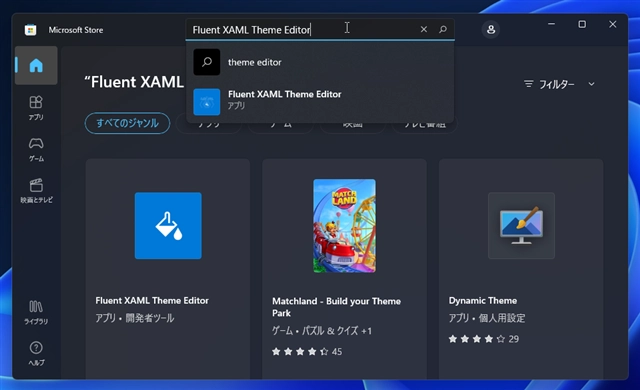This screenshot has width=640, height=390.
Task: Click the search magnifier button
Action: pyautogui.click(x=443, y=29)
